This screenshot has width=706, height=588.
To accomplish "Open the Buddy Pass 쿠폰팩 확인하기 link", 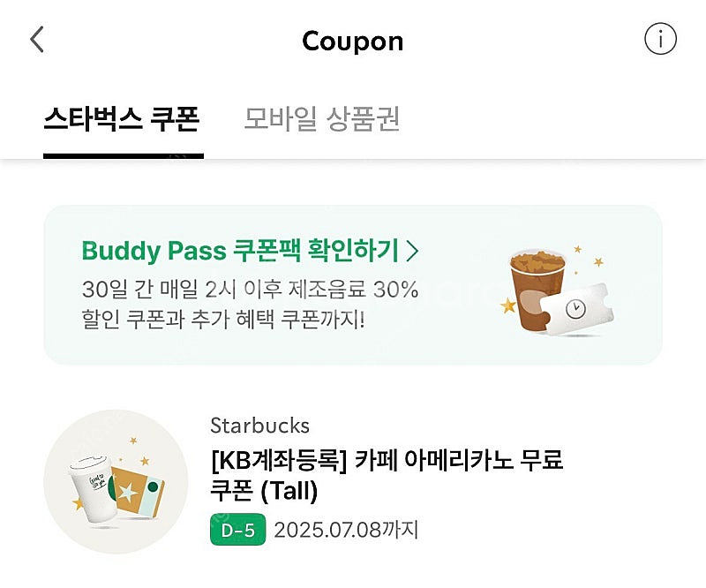I will pos(240,251).
